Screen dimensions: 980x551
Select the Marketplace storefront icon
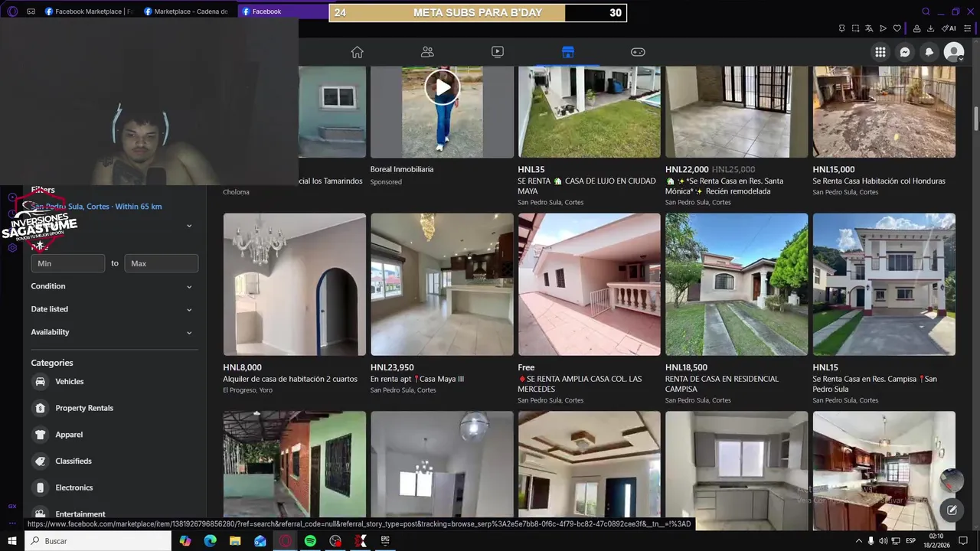567,52
